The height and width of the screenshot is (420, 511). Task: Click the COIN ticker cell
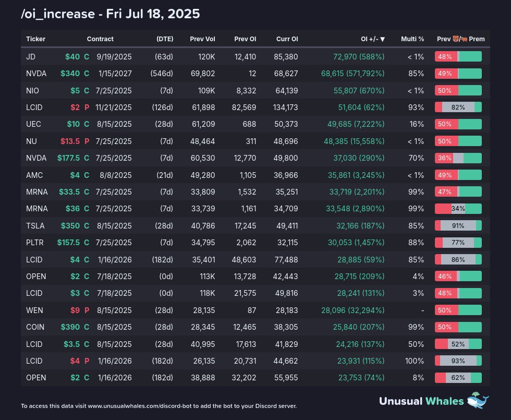[x=35, y=327]
